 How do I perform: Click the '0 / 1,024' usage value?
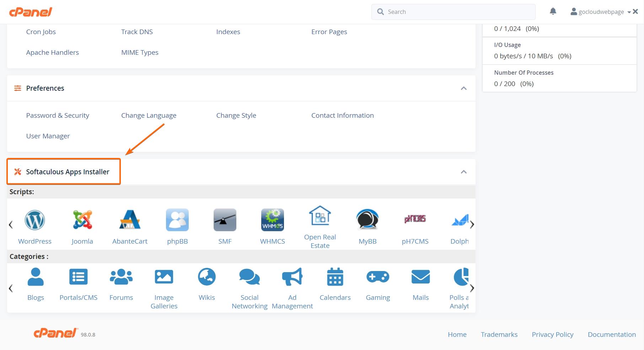507,28
